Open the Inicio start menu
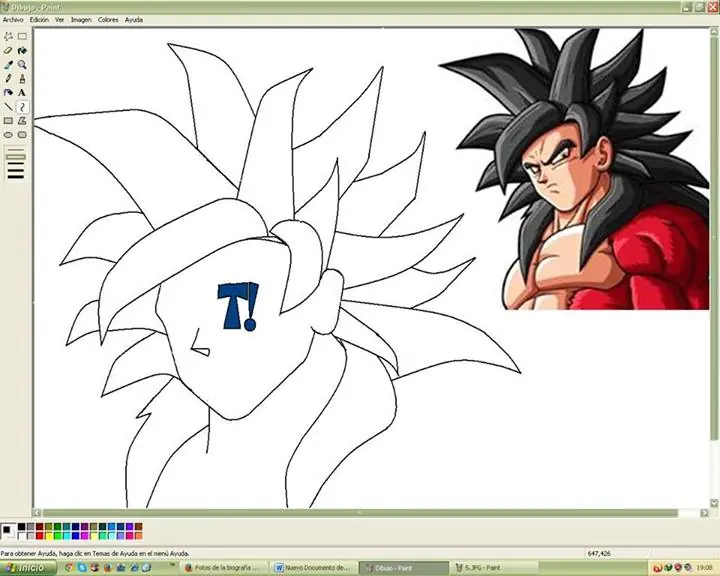This screenshot has width=720, height=576. 28,568
